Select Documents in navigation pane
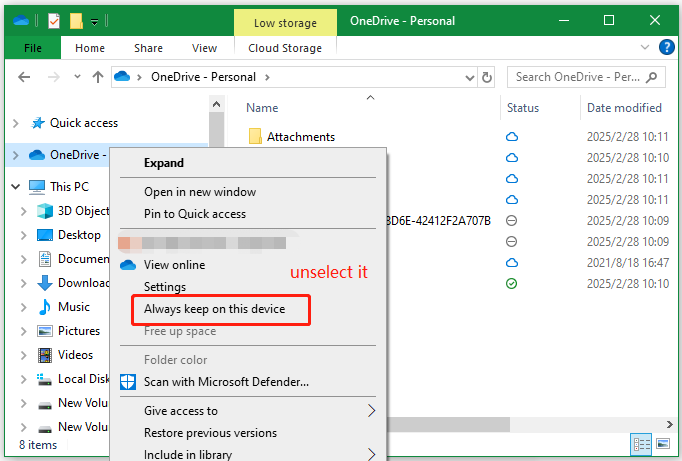Image resolution: width=682 pixels, height=461 pixels. 84,259
